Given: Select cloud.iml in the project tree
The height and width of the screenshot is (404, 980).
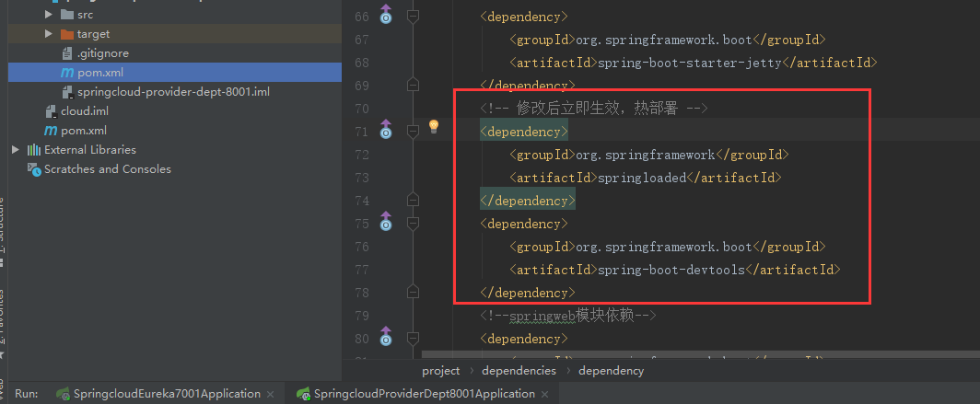Looking at the screenshot, I should click(85, 111).
